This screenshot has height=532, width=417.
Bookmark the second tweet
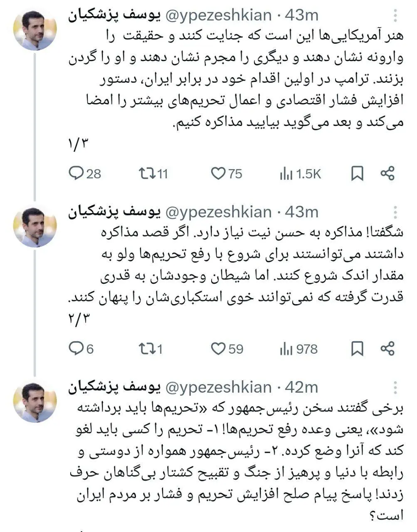[358, 350]
